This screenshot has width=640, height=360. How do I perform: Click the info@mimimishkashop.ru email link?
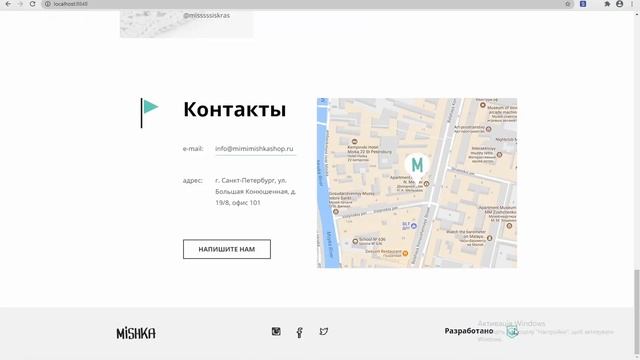click(x=254, y=149)
